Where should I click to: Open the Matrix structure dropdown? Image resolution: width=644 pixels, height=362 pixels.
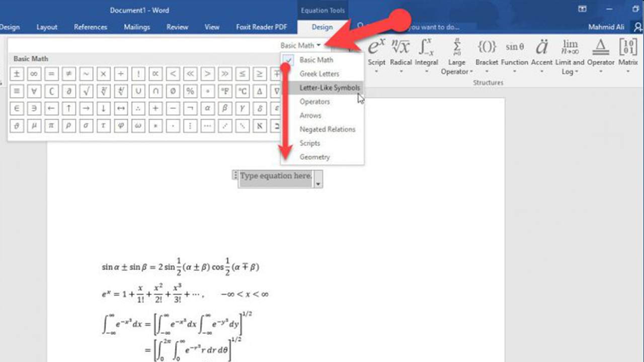point(628,56)
